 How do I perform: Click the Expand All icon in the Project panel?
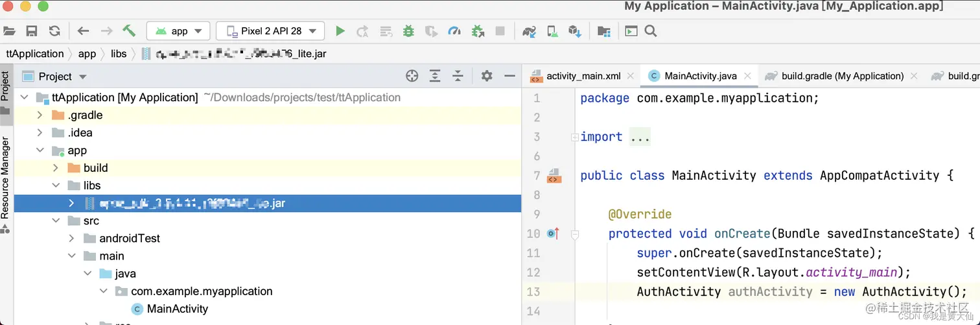tap(435, 77)
